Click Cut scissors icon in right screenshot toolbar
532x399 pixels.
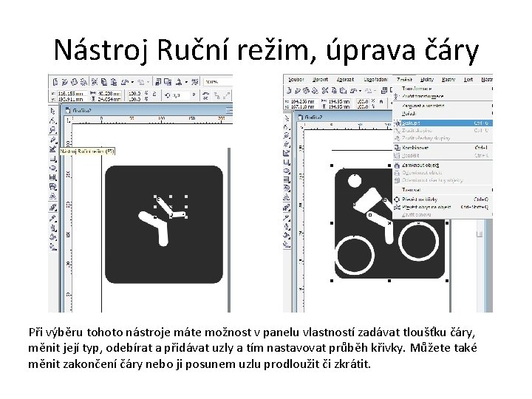(325, 91)
